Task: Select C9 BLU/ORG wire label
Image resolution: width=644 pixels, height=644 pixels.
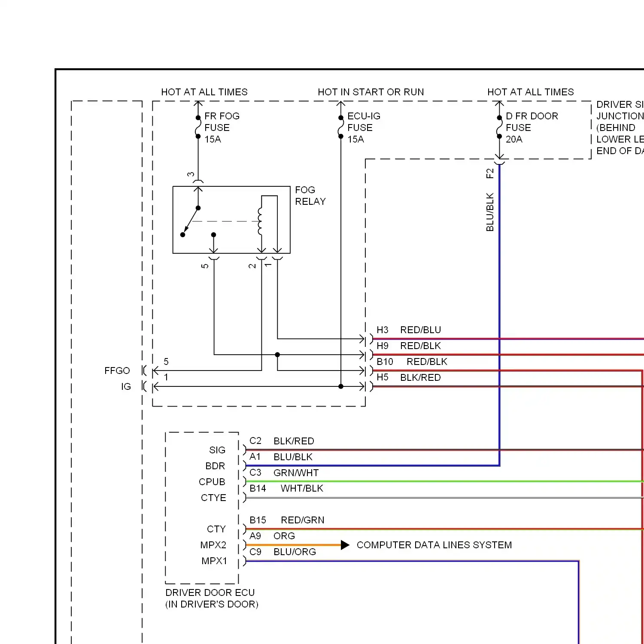Action: pyautogui.click(x=283, y=552)
